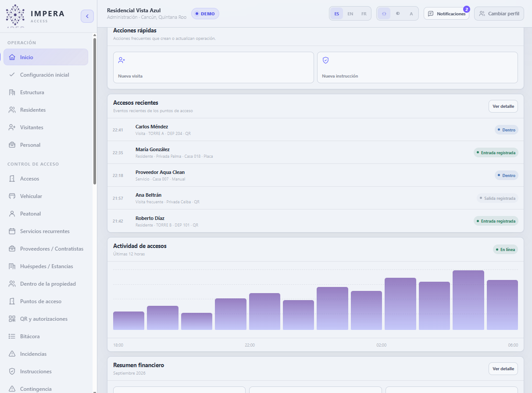Switch language to EN

pyautogui.click(x=350, y=14)
